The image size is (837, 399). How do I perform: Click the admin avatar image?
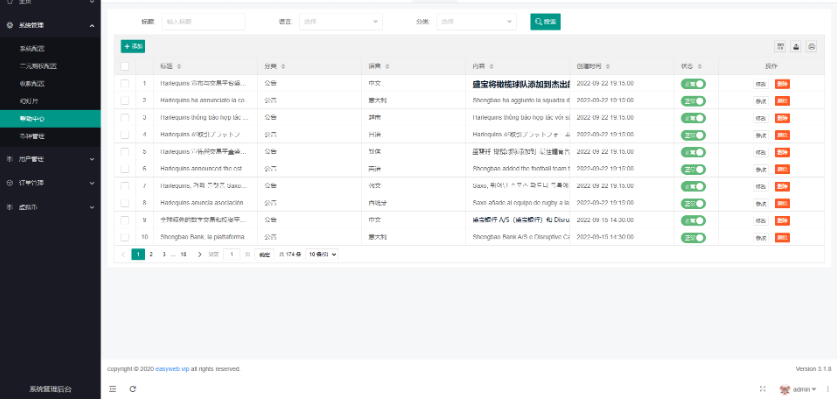785,389
